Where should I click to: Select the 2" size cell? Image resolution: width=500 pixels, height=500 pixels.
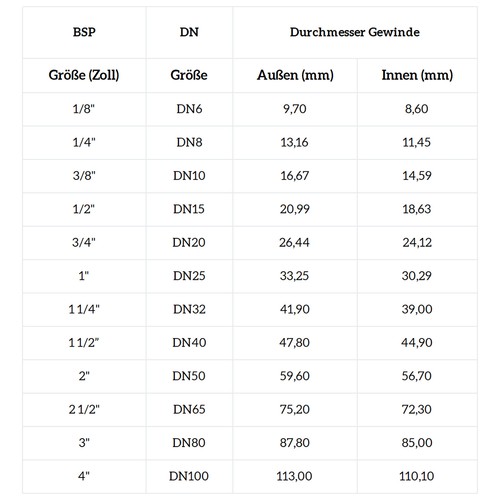coord(84,376)
